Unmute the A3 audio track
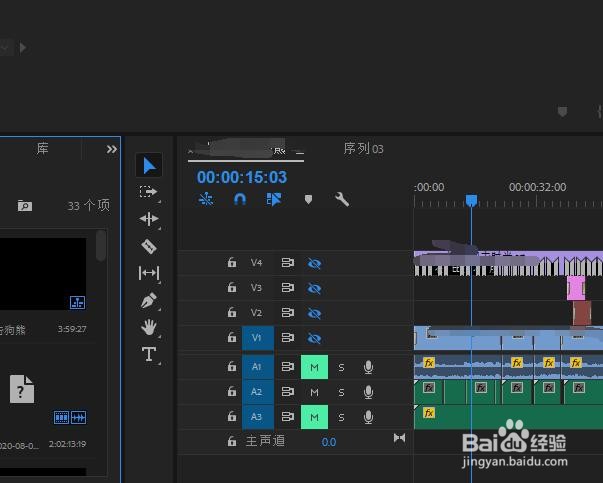The width and height of the screenshot is (603, 483). point(314,417)
